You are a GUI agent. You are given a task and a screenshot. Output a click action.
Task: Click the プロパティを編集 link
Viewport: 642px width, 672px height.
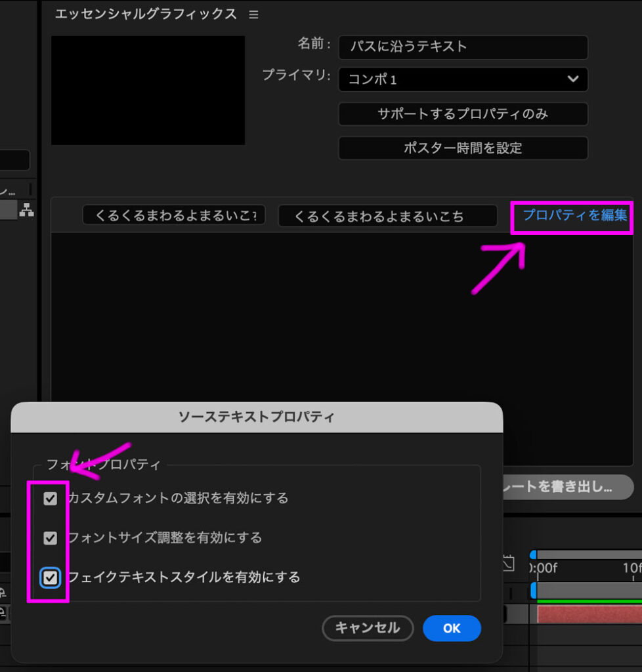(572, 215)
